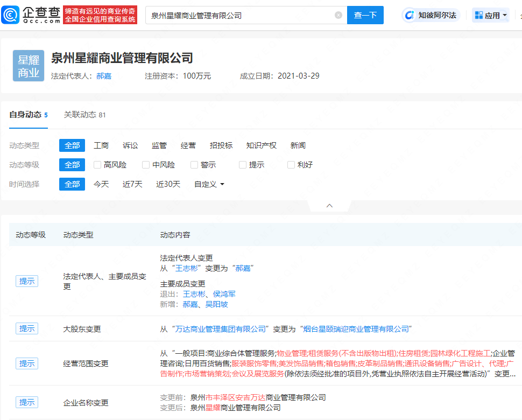Filter time by 近30天
522x420 pixels.
tap(168, 184)
